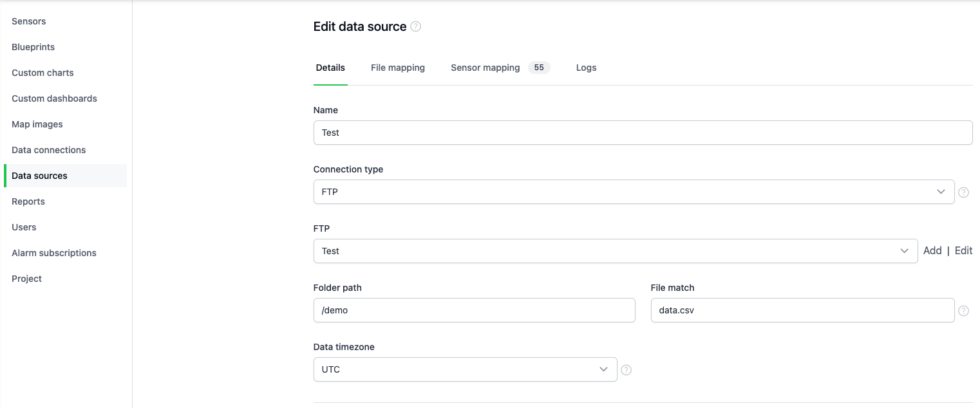Select the Details tab
Image resolution: width=980 pixels, height=408 pixels.
[x=330, y=68]
